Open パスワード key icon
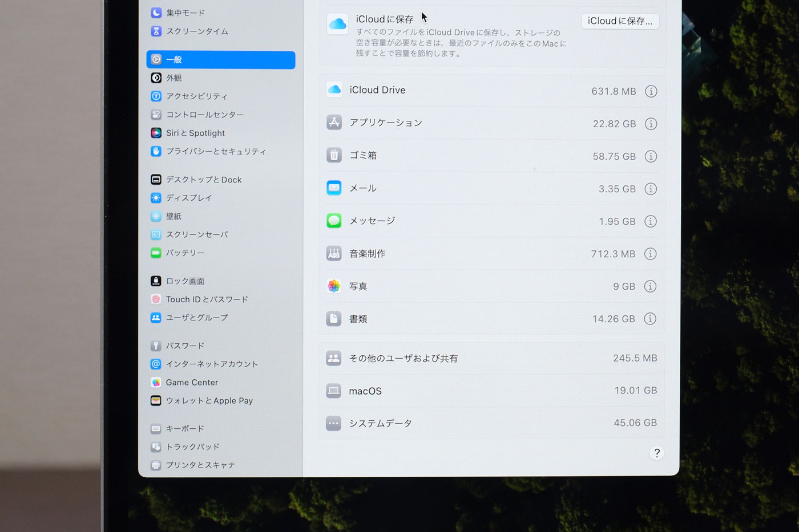The width and height of the screenshot is (799, 532). pos(156,346)
